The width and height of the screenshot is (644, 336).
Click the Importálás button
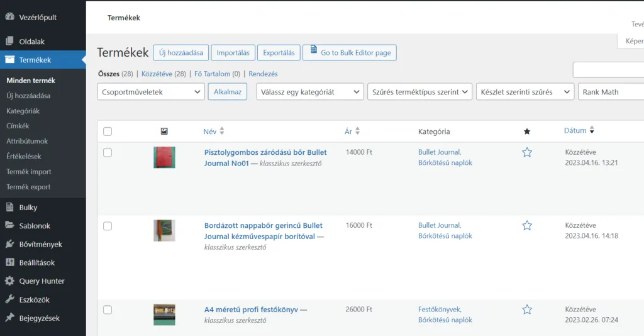point(233,53)
